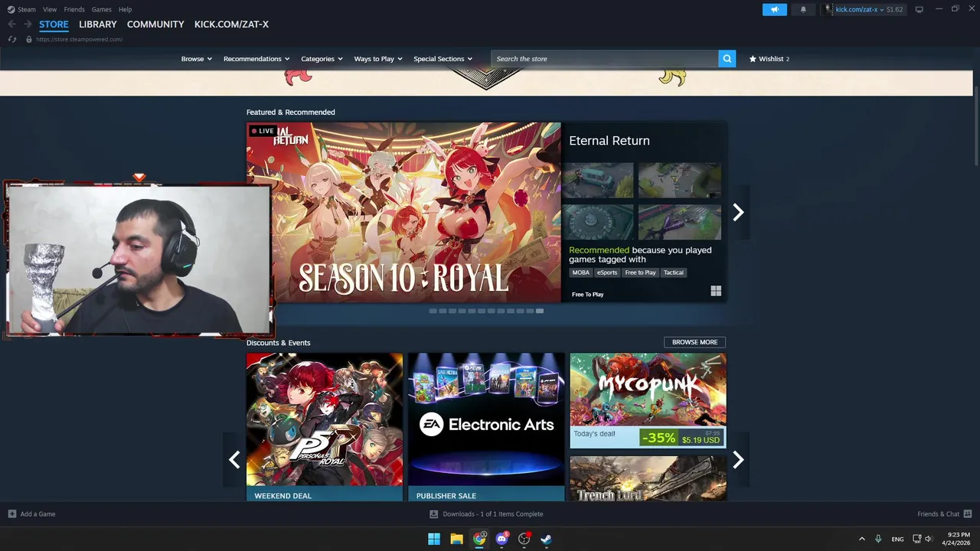Open the Wishlist link
Screen dimensions: 980x551
pyautogui.click(x=769, y=59)
